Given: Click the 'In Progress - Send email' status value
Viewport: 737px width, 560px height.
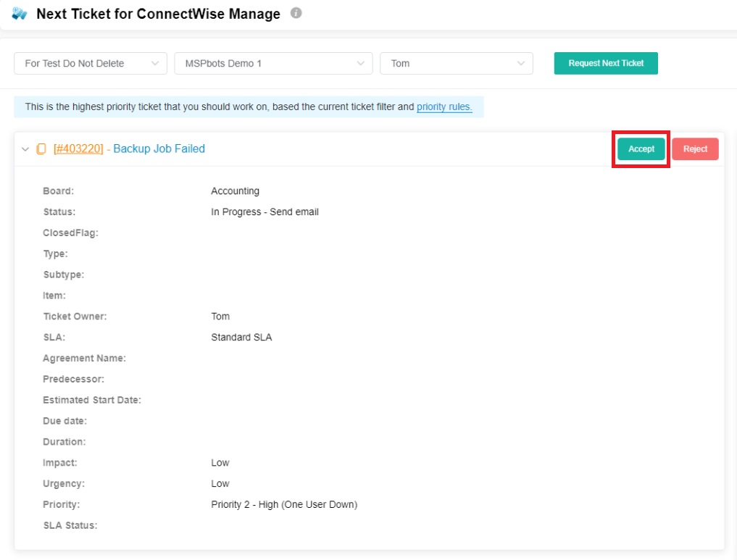Looking at the screenshot, I should pyautogui.click(x=265, y=212).
